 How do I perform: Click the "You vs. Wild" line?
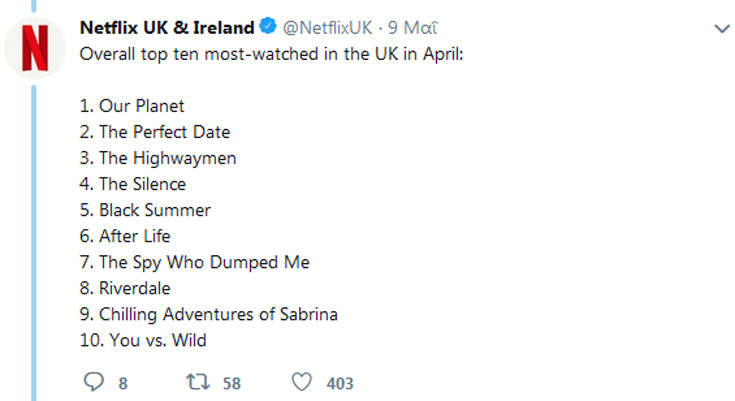pos(142,340)
